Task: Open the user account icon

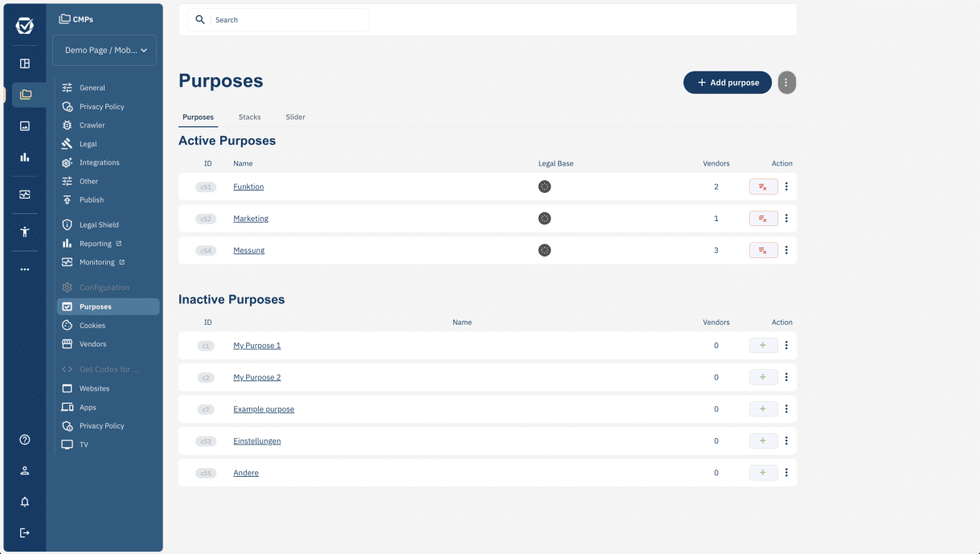Action: tap(25, 471)
